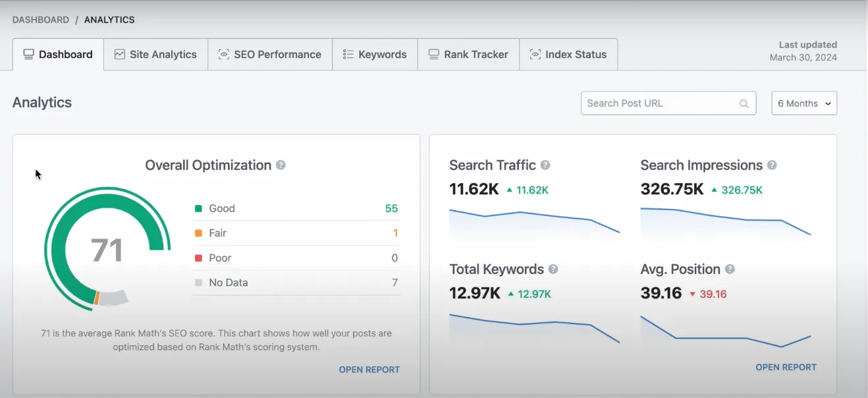The width and height of the screenshot is (868, 398).
Task: Open report under Avg. Position chart
Action: (x=786, y=367)
